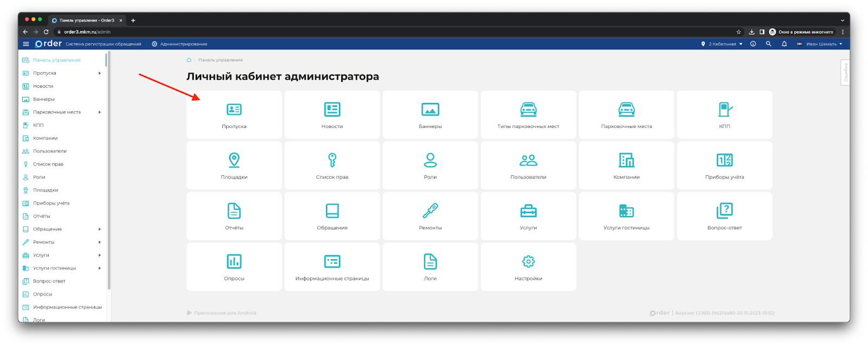The height and width of the screenshot is (346, 868).
Task: Open the Вопрос-ответ tile icon
Action: pos(724,210)
